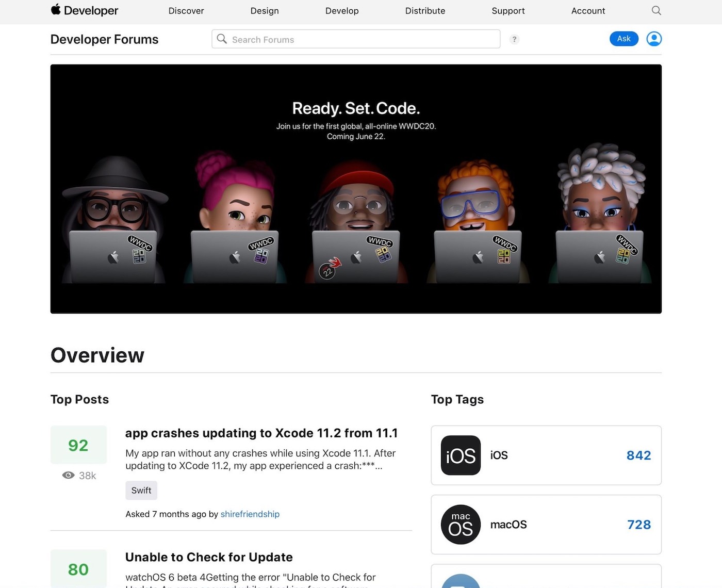Select the Swift tag

pyautogui.click(x=141, y=491)
